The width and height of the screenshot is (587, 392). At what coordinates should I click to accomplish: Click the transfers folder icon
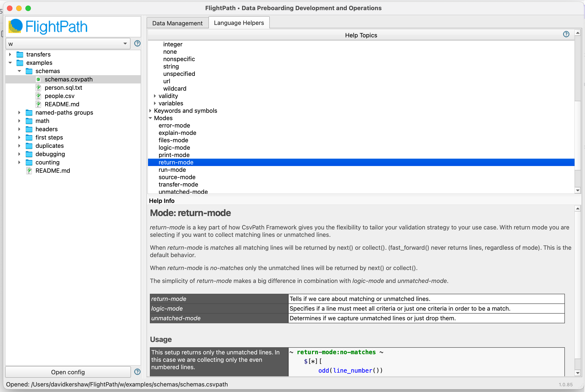click(x=20, y=54)
